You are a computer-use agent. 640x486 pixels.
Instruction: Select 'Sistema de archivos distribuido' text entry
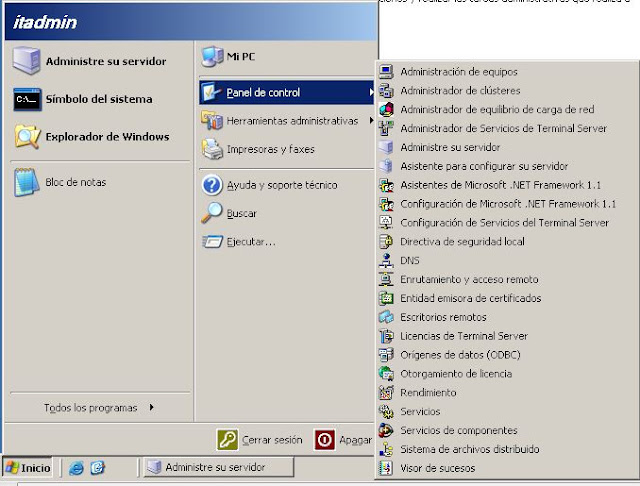470,449
